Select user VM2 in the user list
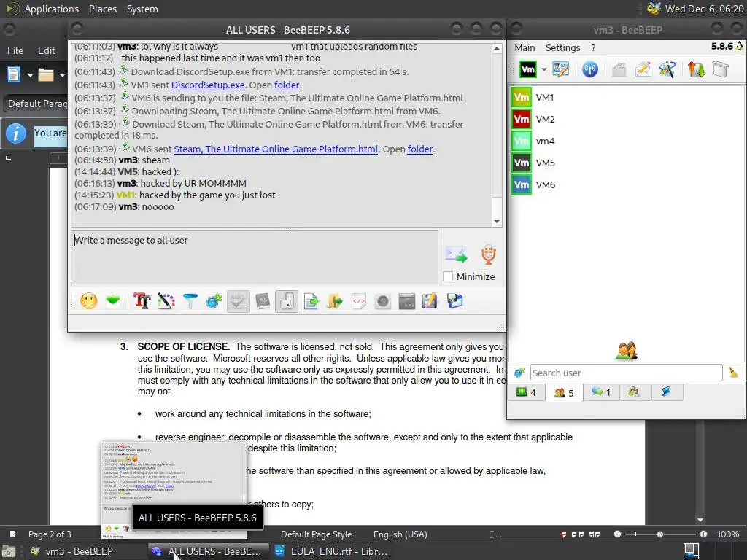This screenshot has width=747, height=560. (x=627, y=119)
